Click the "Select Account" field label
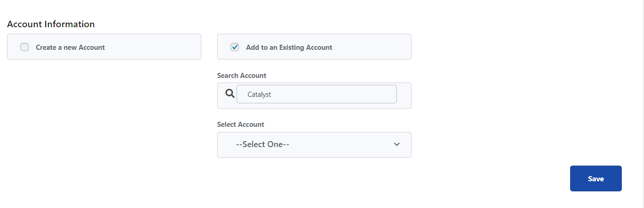Viewport: 644px width, 208px height. click(x=241, y=125)
